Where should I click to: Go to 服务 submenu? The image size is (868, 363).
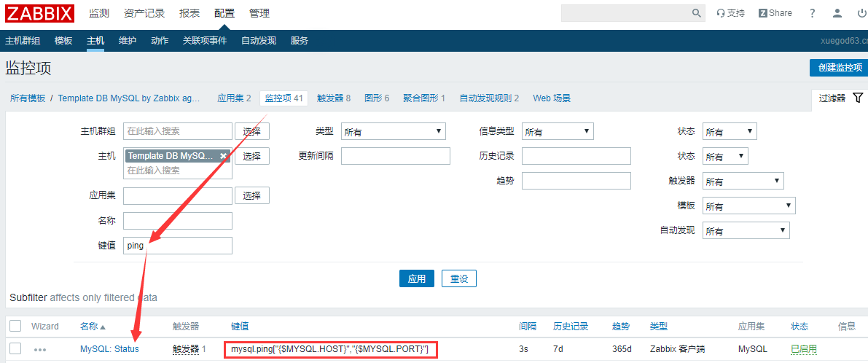(x=300, y=40)
